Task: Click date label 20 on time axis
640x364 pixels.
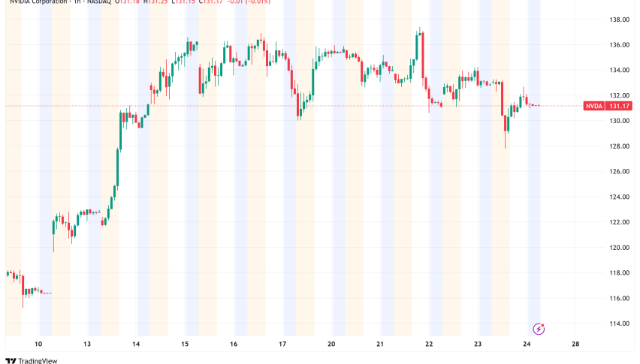Action: [331, 344]
